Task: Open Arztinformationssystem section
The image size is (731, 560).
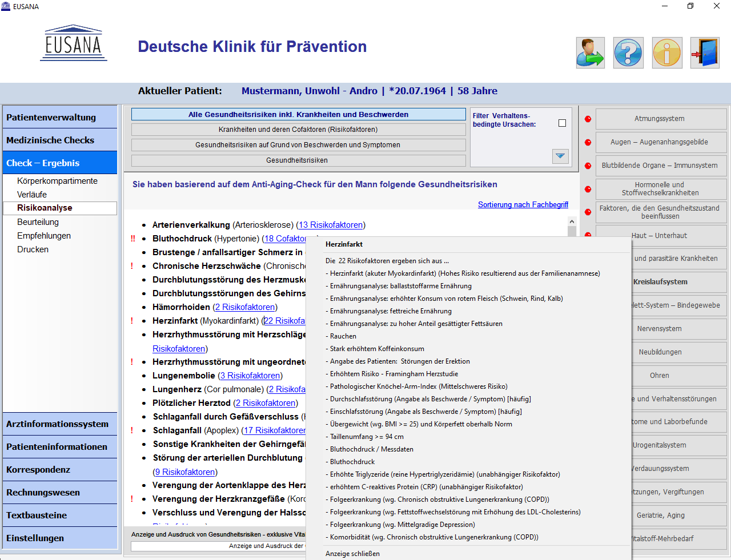Action: [x=60, y=424]
